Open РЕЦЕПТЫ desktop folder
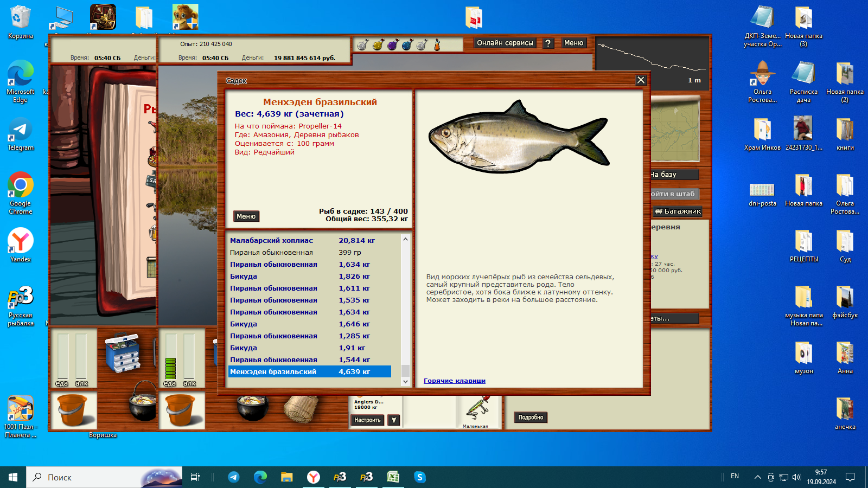The width and height of the screenshot is (868, 488). [x=803, y=246]
